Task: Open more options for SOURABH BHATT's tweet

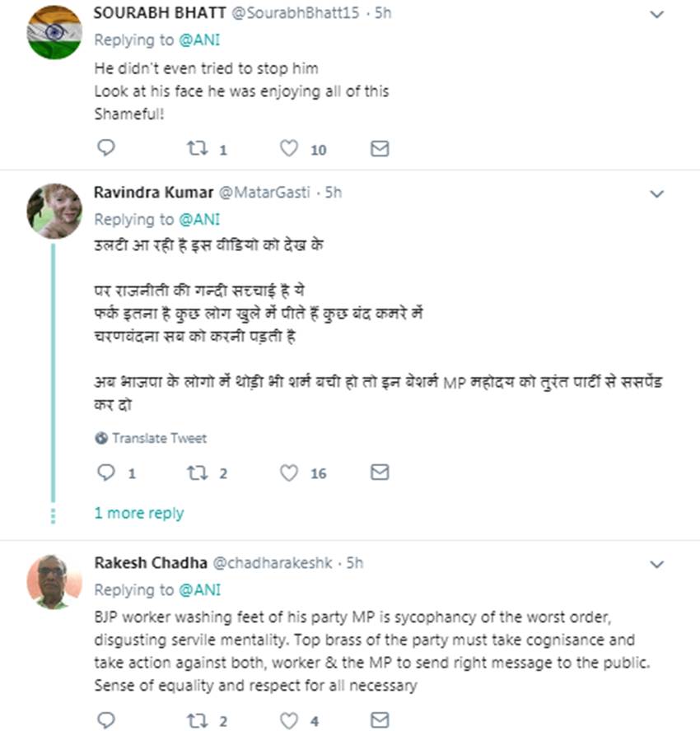Action: 657,15
